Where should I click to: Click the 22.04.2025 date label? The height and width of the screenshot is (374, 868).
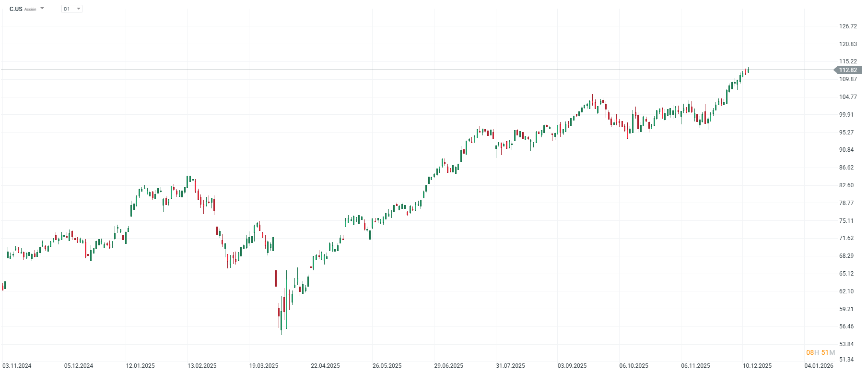tap(325, 365)
